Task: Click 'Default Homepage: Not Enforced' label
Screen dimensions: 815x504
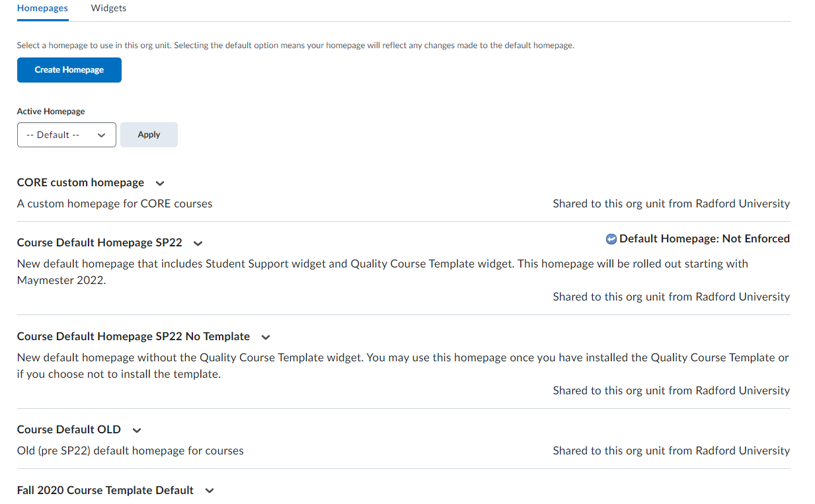Action: pyautogui.click(x=704, y=238)
